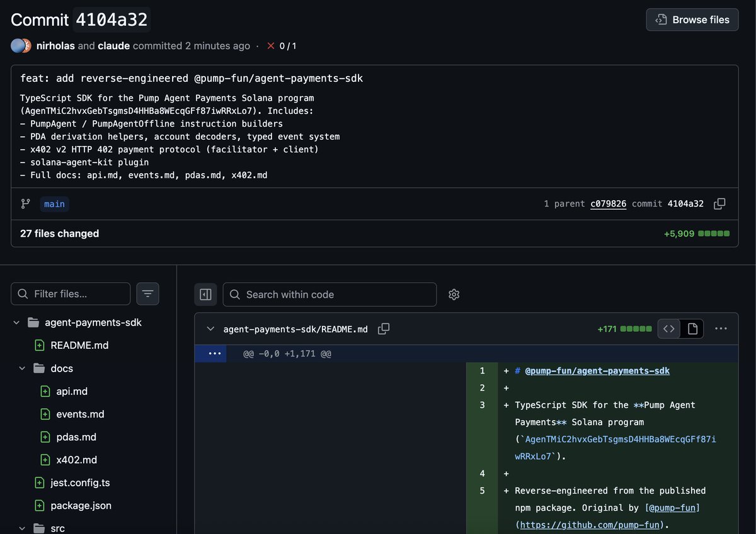This screenshot has width=756, height=534.
Task: Click the magnifier in Search within code
Action: [x=234, y=294]
